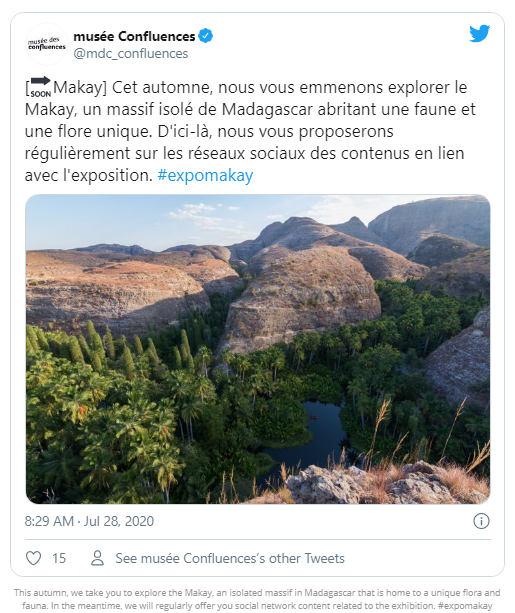The height and width of the screenshot is (613, 515).
Task: Open the @mdc_confluences handle
Action: [x=131, y=54]
